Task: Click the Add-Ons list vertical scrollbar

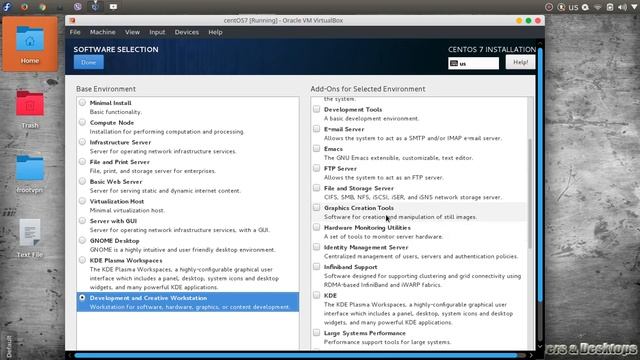Action: click(530, 193)
